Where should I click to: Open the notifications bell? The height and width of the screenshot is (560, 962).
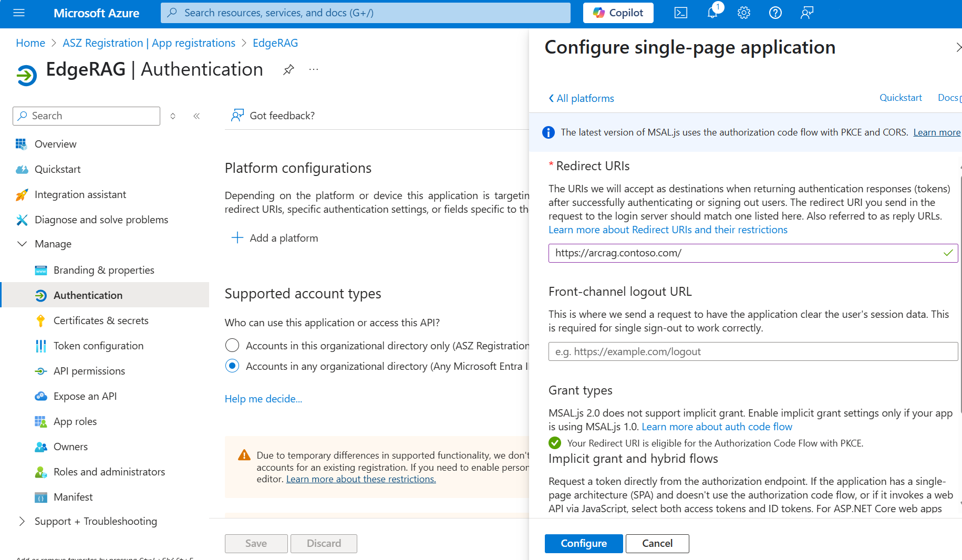(x=712, y=13)
